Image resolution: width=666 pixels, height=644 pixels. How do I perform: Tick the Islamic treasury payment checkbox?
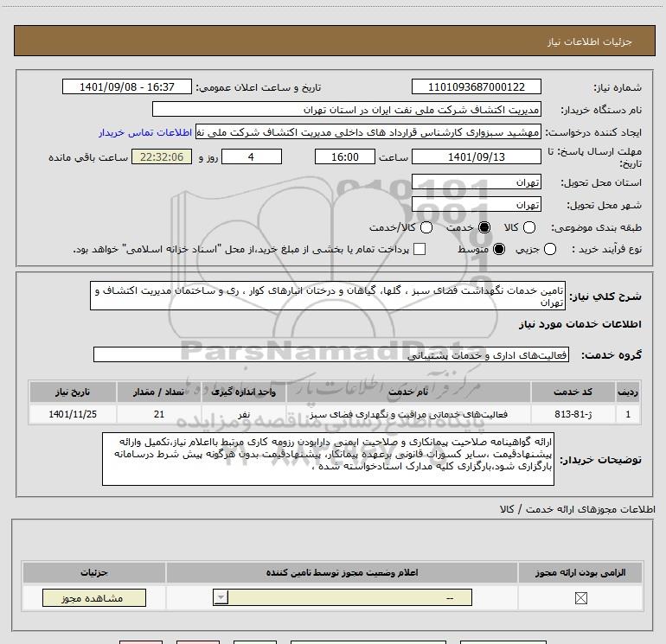419,249
